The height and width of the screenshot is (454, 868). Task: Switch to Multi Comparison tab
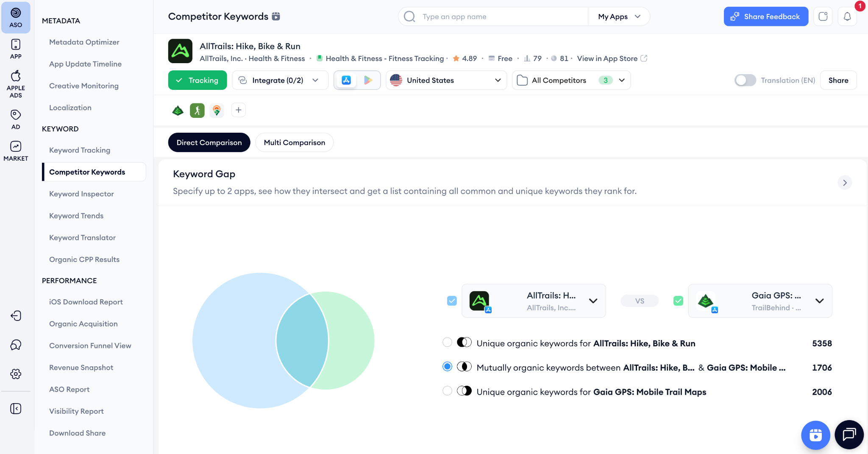[x=294, y=142]
